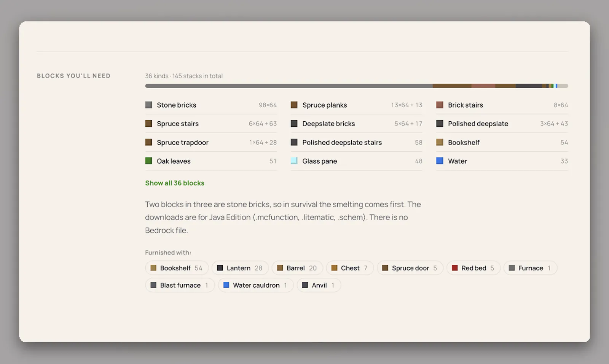Click the Spruce planks count '13×64 + 13'
This screenshot has width=609, height=364.
[407, 105]
